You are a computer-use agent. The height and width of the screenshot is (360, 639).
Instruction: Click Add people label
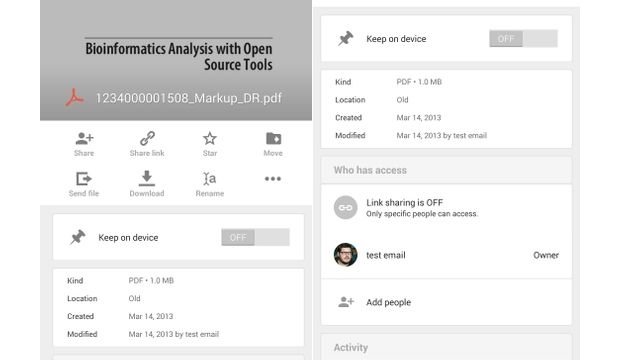(388, 303)
